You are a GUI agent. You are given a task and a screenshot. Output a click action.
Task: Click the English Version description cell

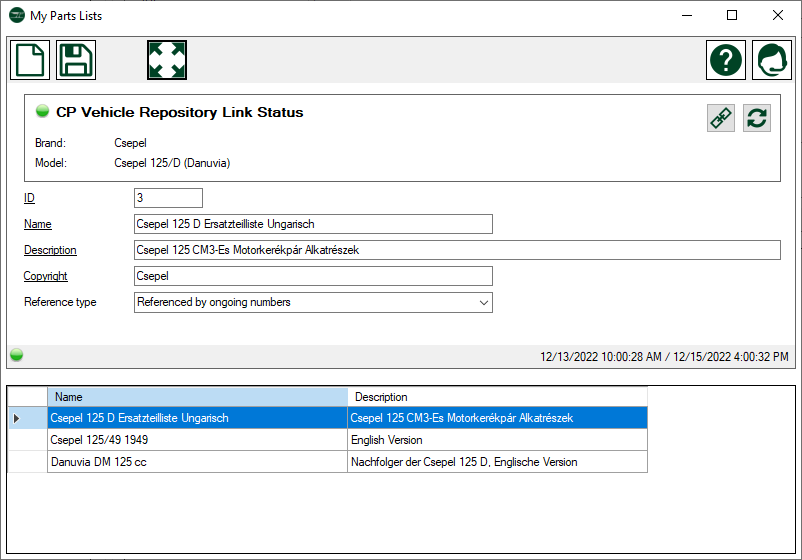click(x=497, y=440)
